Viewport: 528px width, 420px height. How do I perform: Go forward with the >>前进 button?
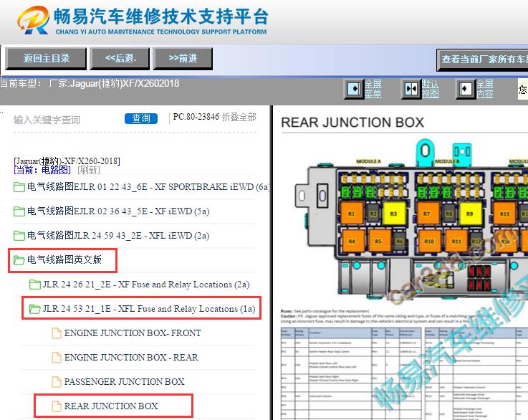(183, 59)
